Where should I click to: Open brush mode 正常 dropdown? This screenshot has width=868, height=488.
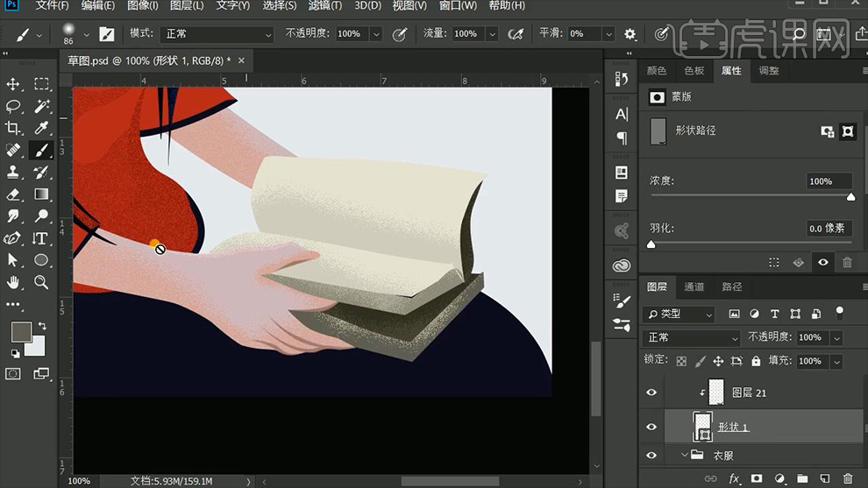[x=218, y=34]
